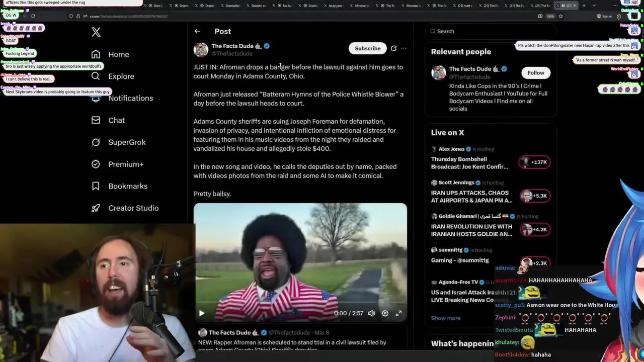
Task: Open The Facts Dude post author name
Action: [232, 46]
